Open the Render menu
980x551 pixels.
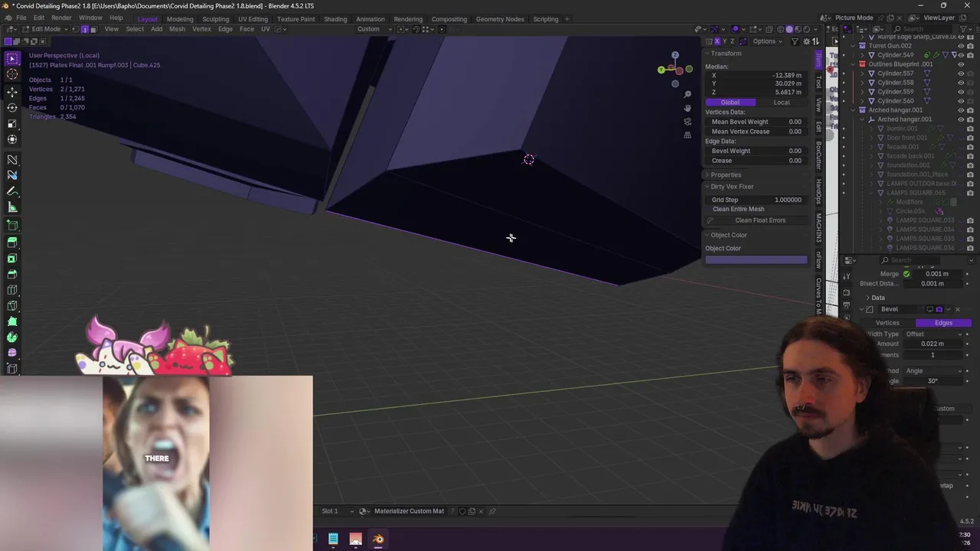click(x=61, y=18)
